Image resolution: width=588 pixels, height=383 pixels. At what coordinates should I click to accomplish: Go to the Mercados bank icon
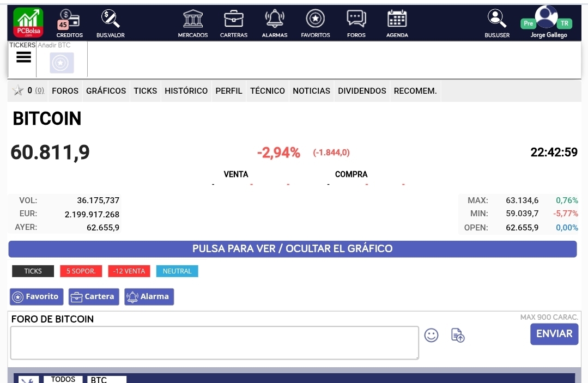(193, 19)
